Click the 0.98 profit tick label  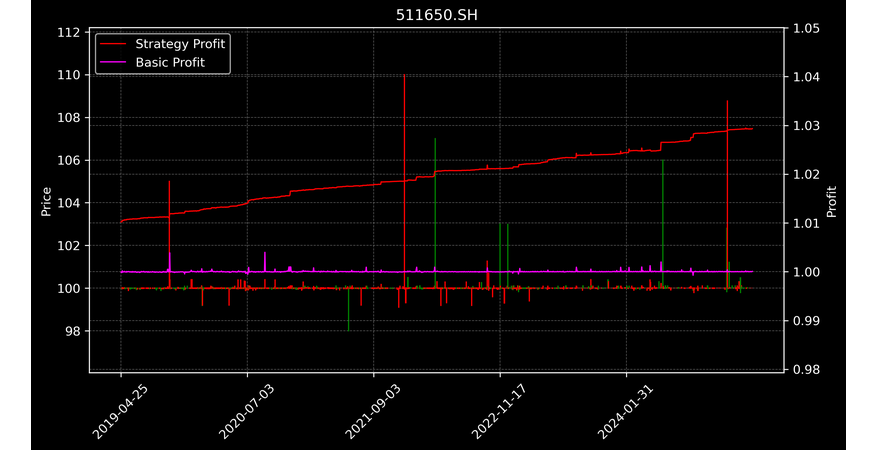pyautogui.click(x=806, y=369)
